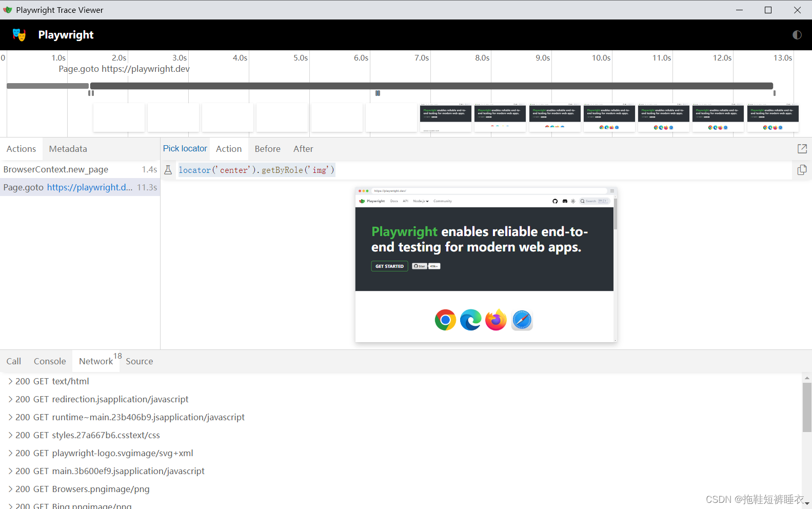The height and width of the screenshot is (509, 812).
Task: Expand the styles.27a667b6.css request
Action: pos(10,435)
